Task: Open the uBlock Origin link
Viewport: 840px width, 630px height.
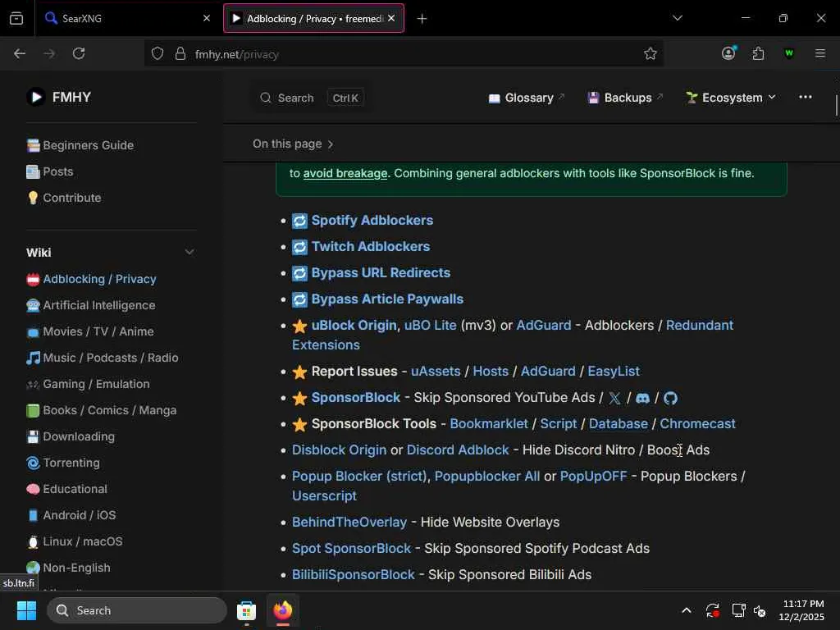Action: coord(354,325)
